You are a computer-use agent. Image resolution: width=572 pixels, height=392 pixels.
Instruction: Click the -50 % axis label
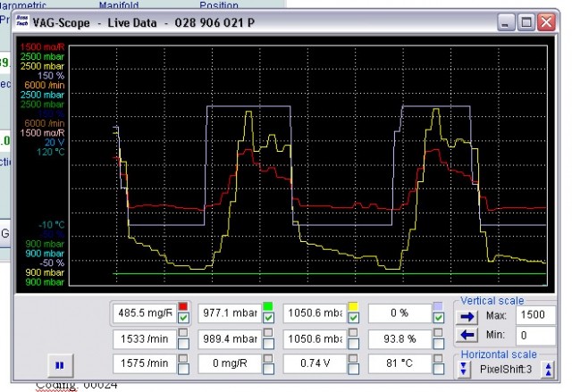52,263
